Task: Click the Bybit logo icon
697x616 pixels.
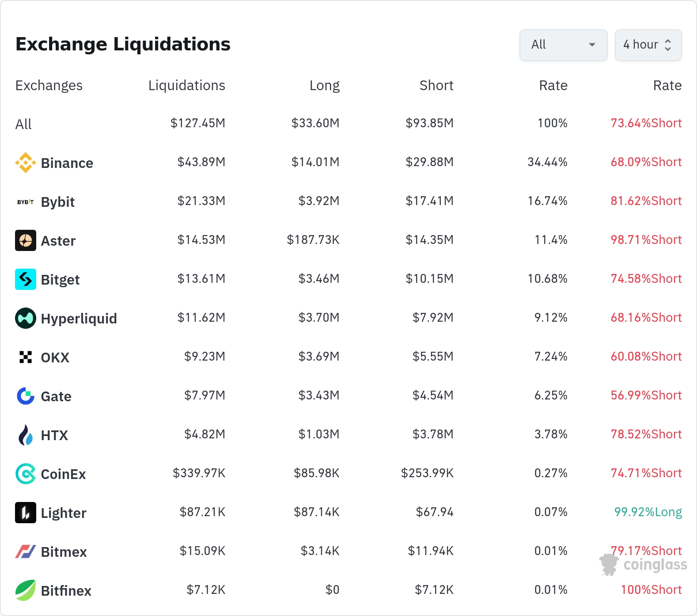Action: coord(26,202)
